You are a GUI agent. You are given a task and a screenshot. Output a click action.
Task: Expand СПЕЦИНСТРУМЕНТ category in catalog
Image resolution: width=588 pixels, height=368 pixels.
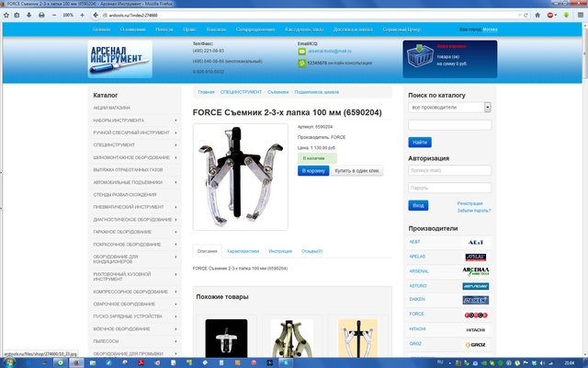pyautogui.click(x=135, y=145)
